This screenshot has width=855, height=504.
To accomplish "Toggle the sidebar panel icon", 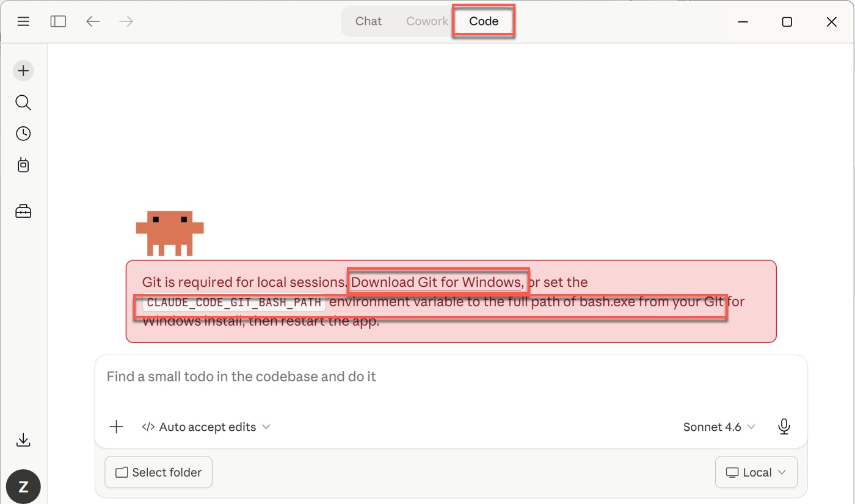I will [58, 21].
